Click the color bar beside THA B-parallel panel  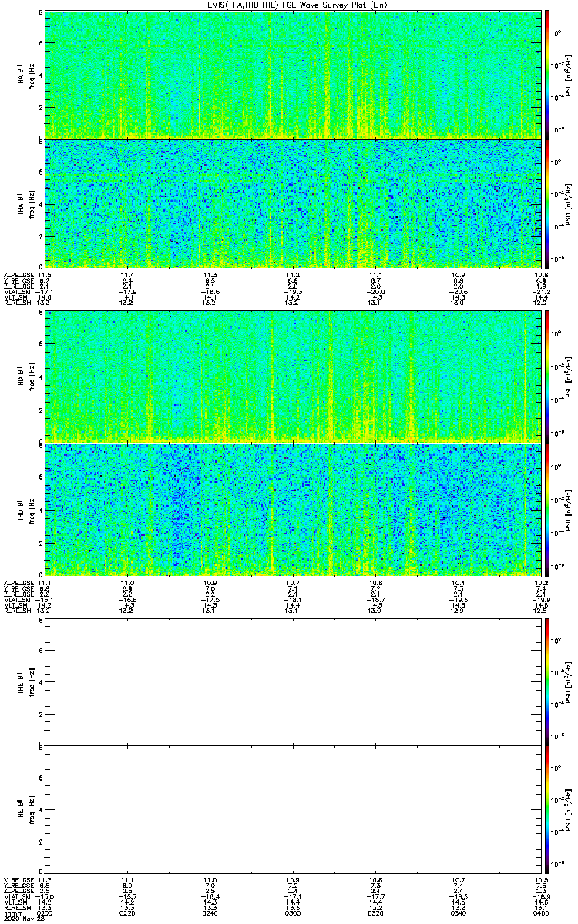pyautogui.click(x=547, y=203)
